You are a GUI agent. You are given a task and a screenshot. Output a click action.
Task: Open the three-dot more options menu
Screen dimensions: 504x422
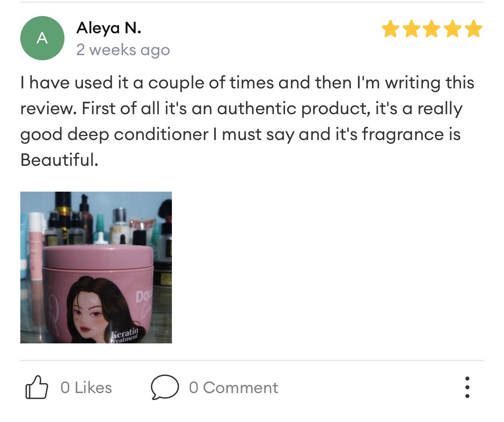coord(467,387)
